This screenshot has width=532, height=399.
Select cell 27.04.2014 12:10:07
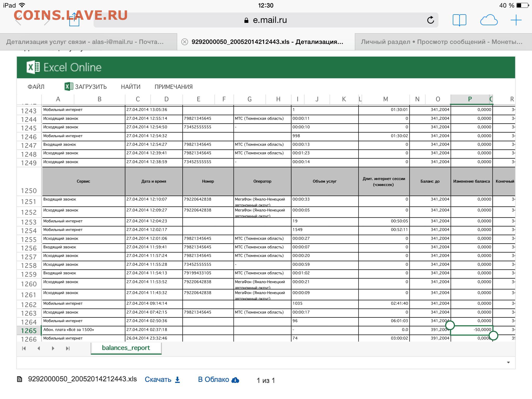click(154, 201)
